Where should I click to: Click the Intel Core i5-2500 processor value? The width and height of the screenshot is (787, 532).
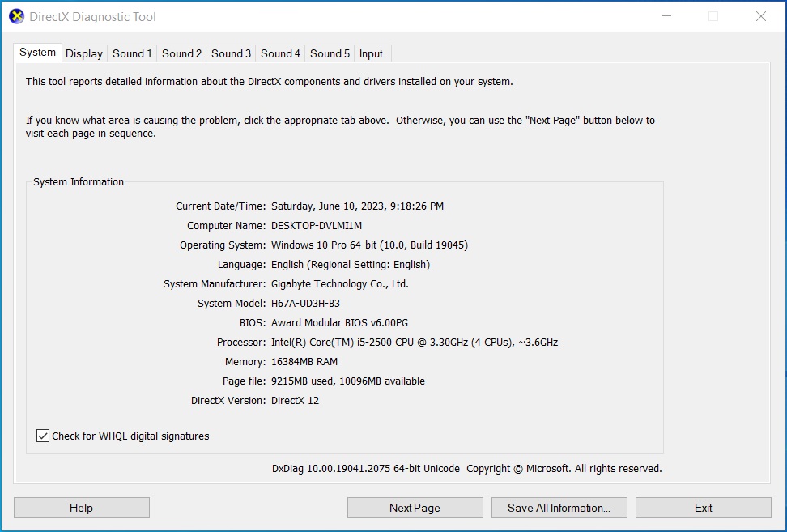coord(415,343)
